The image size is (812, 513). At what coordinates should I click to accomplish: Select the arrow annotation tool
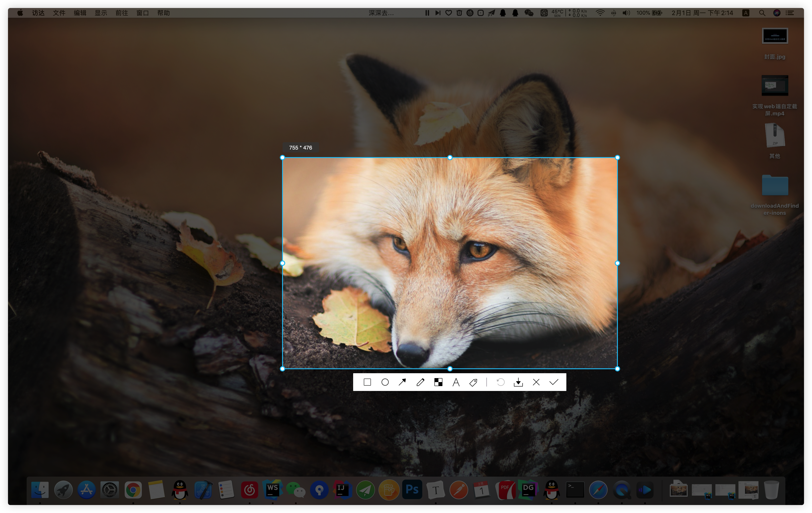pos(402,382)
